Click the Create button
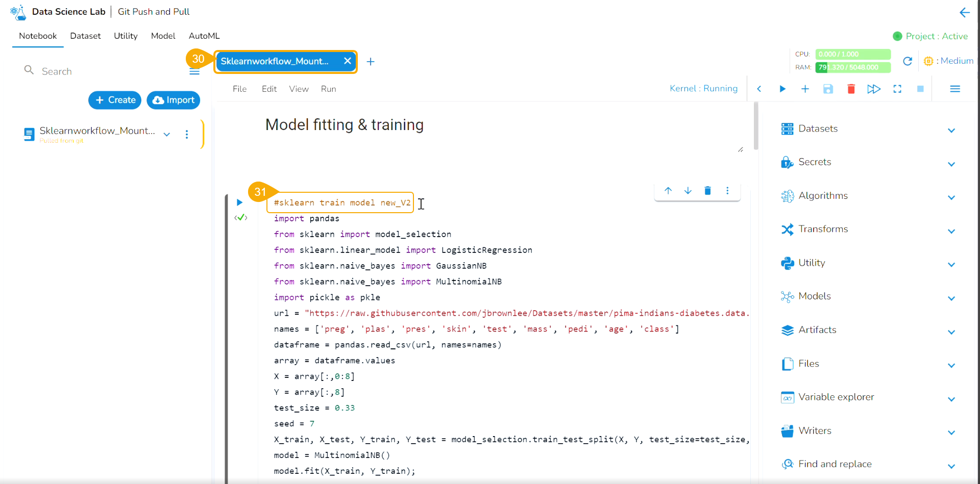 [115, 100]
